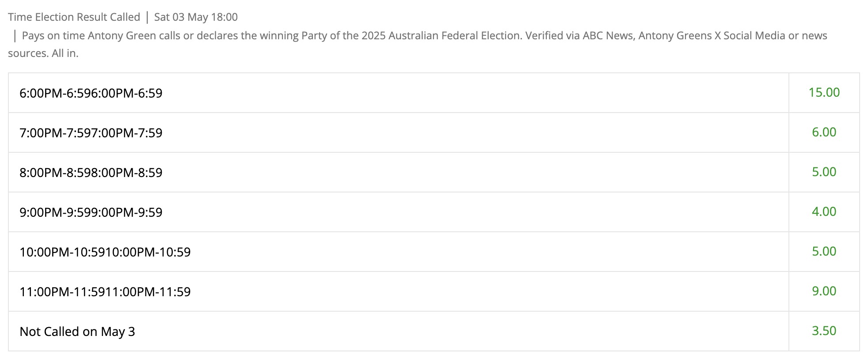
Task: Select the 15.00 odds for 6:00PM-6:59
Action: 824,93
